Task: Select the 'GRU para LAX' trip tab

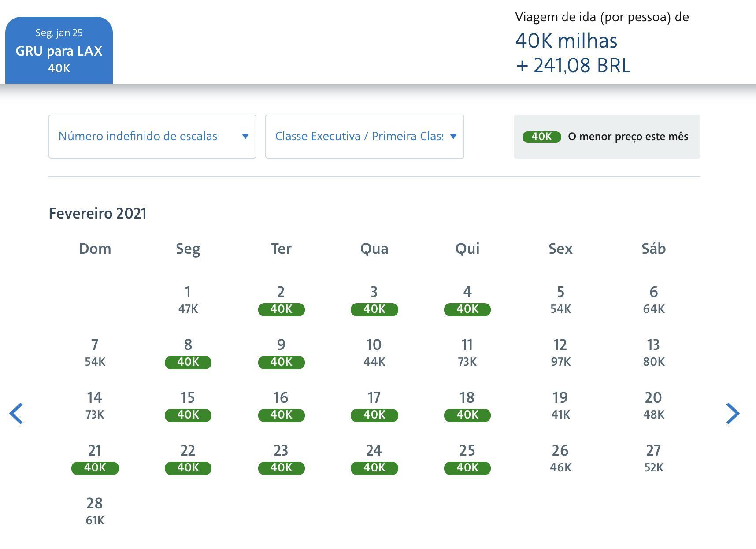Action: (59, 50)
